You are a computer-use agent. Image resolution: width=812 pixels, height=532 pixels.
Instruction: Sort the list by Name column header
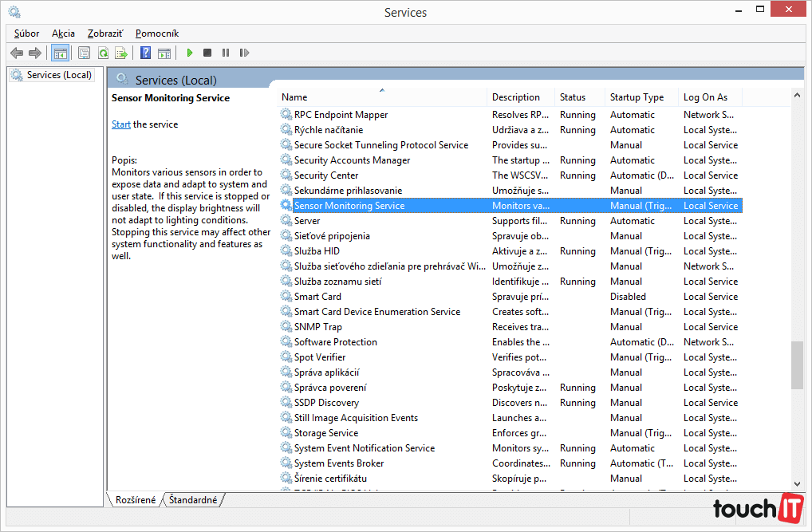click(x=294, y=97)
